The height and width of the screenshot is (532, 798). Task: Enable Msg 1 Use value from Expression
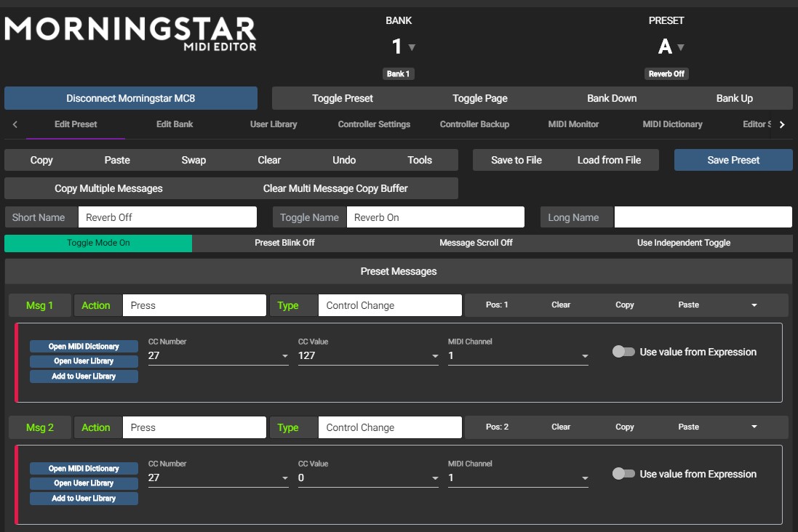623,352
